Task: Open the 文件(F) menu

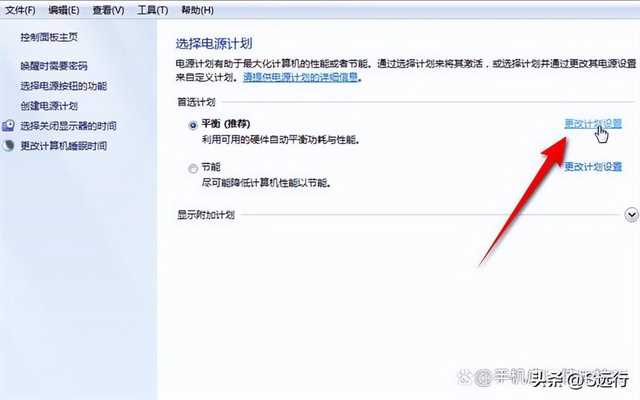Action: pos(20,10)
